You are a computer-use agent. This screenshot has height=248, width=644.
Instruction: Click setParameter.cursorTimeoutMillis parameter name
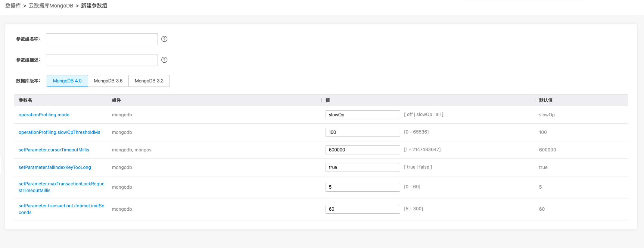[54, 150]
